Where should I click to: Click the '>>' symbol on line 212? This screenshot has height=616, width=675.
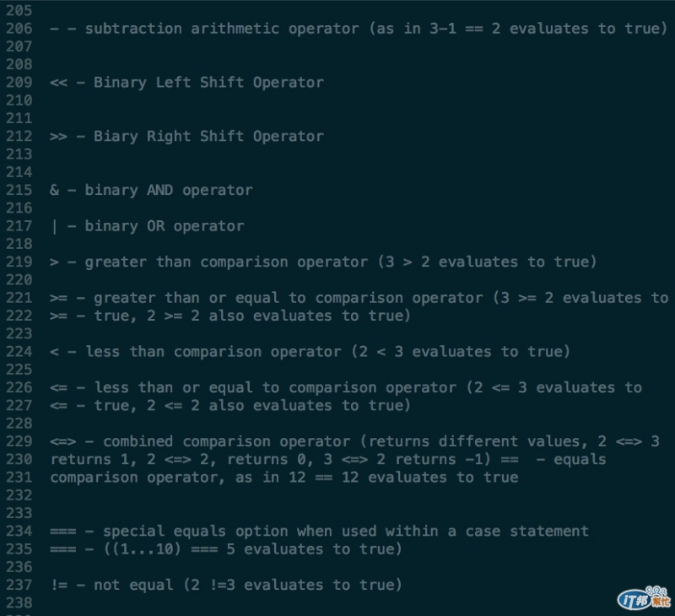[x=58, y=137]
